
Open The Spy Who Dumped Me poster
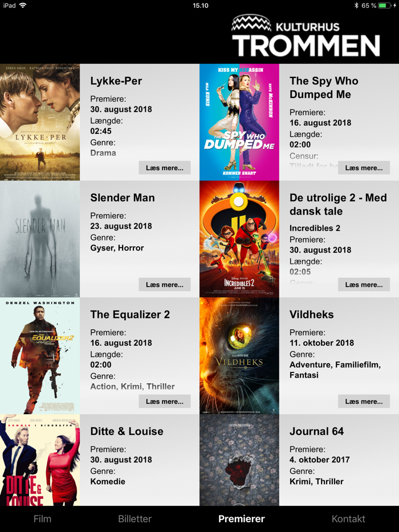pos(239,122)
